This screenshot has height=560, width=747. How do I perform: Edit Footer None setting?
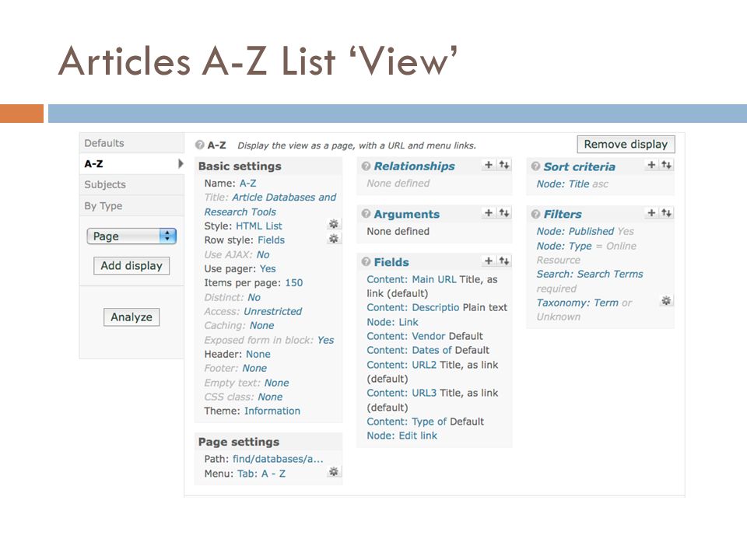coord(254,368)
